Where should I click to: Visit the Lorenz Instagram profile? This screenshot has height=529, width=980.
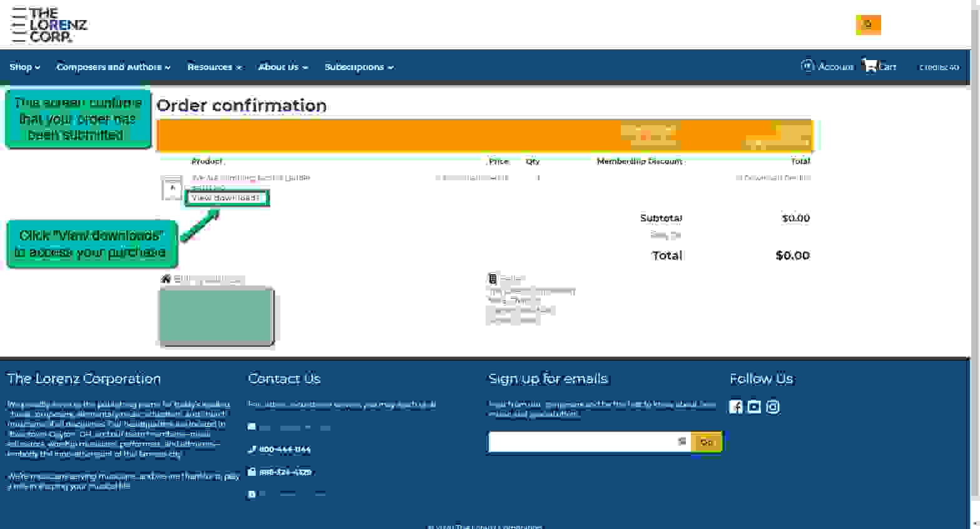[x=773, y=407]
